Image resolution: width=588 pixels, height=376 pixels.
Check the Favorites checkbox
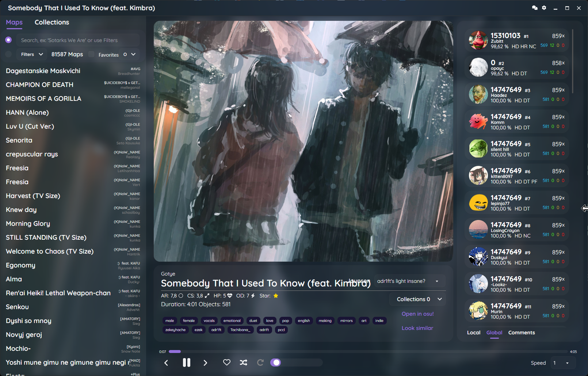click(92, 54)
